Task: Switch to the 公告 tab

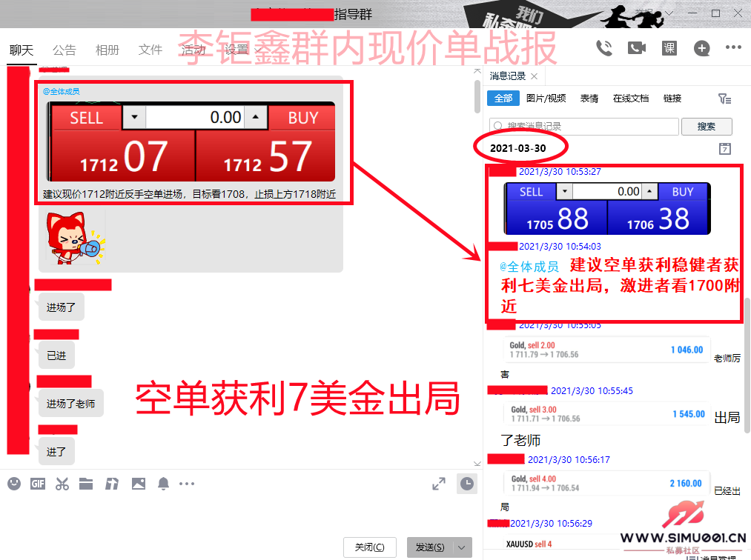Action: (x=64, y=50)
